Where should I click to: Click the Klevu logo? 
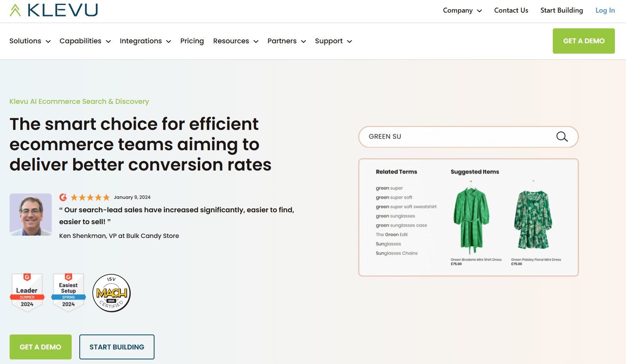(54, 10)
